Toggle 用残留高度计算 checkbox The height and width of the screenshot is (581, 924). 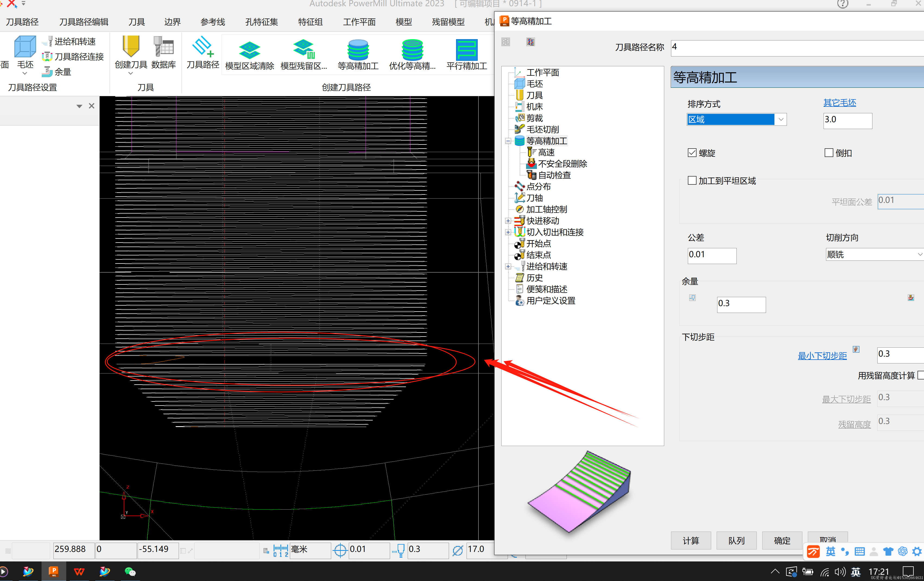(x=920, y=375)
